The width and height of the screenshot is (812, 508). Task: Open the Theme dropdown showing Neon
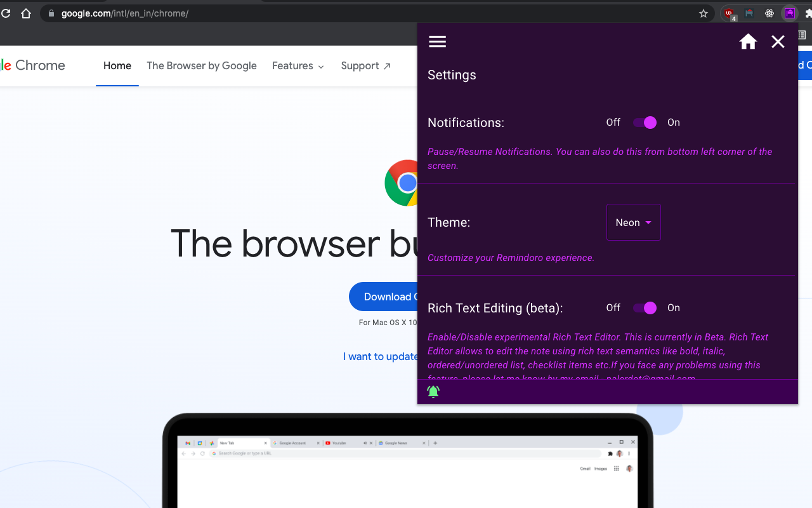click(x=634, y=222)
